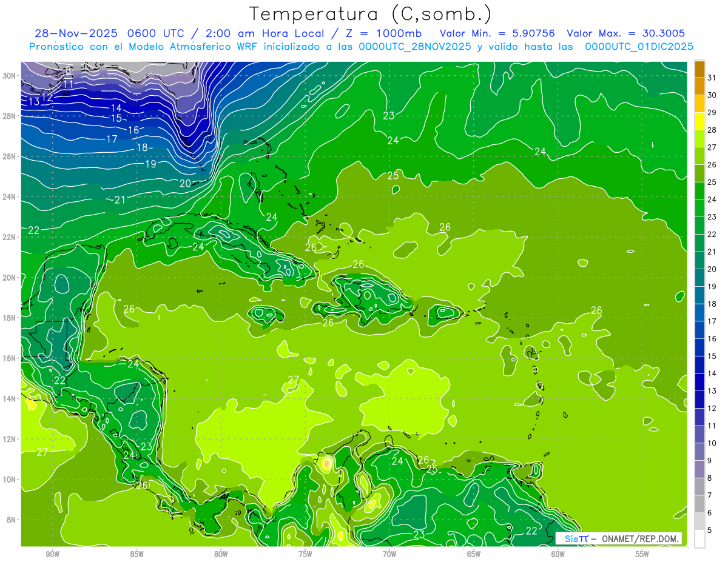
Task: Select 'Valor Min. = 5.90756' text
Action: [x=497, y=33]
